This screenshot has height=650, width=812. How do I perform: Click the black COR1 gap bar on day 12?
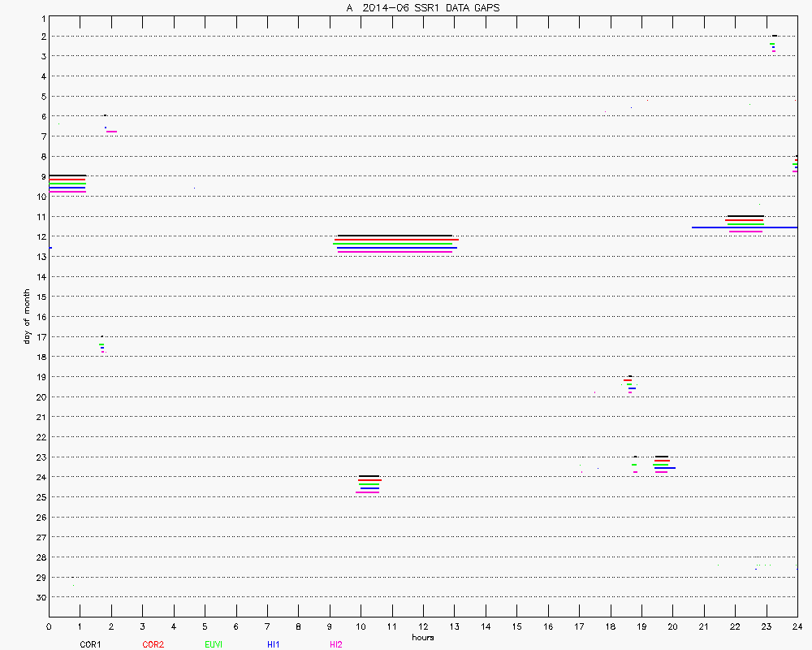pos(395,236)
